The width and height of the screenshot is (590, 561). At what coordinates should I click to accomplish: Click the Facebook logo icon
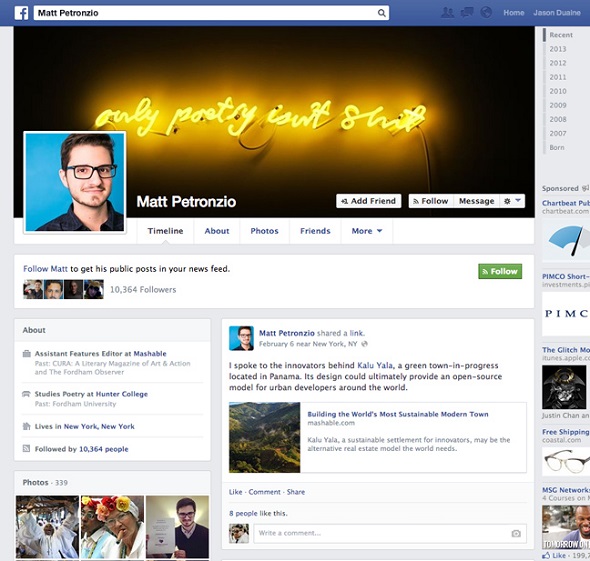[x=21, y=13]
